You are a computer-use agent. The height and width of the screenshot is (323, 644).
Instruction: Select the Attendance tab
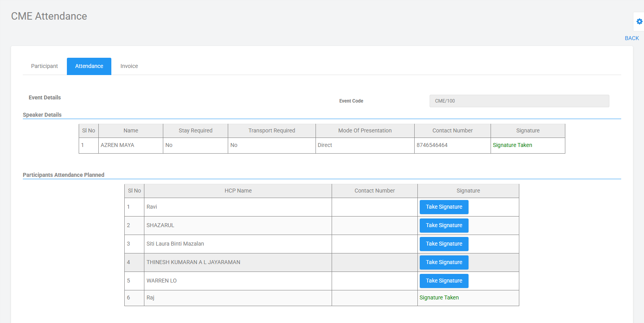click(x=89, y=66)
